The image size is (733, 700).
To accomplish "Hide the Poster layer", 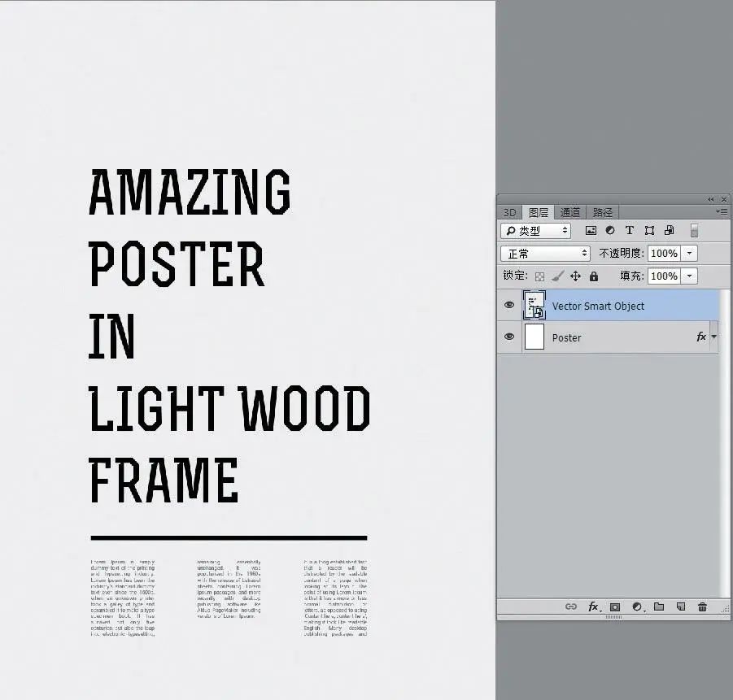I will pos(509,337).
